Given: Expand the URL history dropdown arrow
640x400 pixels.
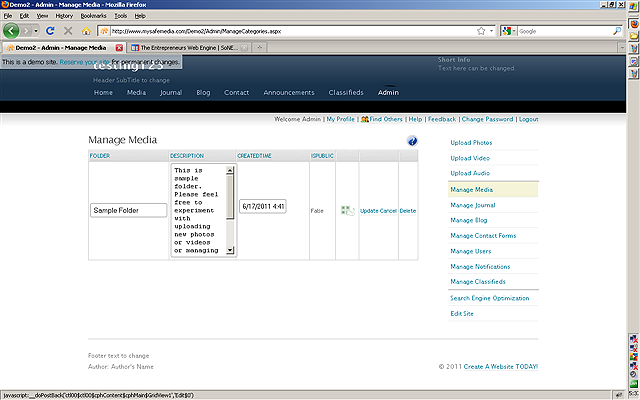Looking at the screenshot, I should tap(493, 31).
